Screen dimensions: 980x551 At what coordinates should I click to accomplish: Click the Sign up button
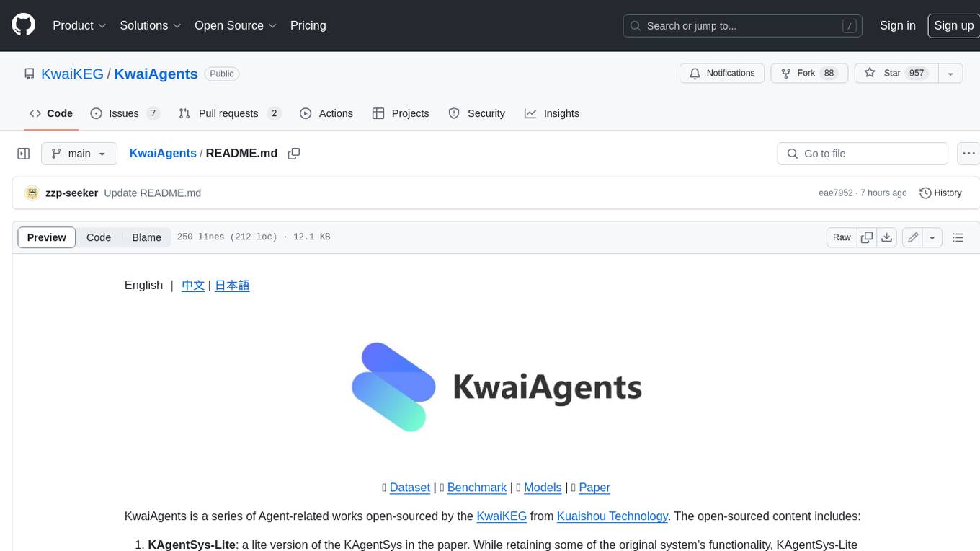pos(953,25)
